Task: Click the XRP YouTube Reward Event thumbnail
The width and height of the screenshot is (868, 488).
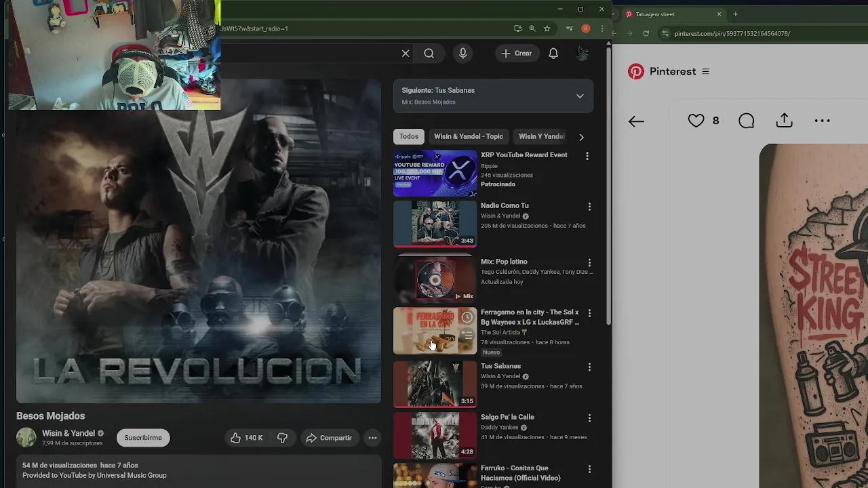Action: [435, 174]
